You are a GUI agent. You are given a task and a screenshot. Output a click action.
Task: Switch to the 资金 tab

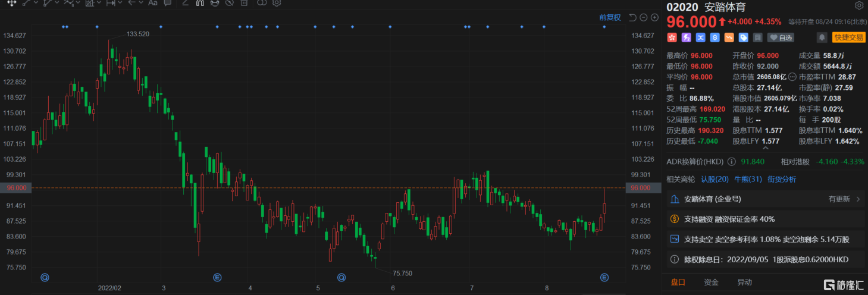(711, 283)
